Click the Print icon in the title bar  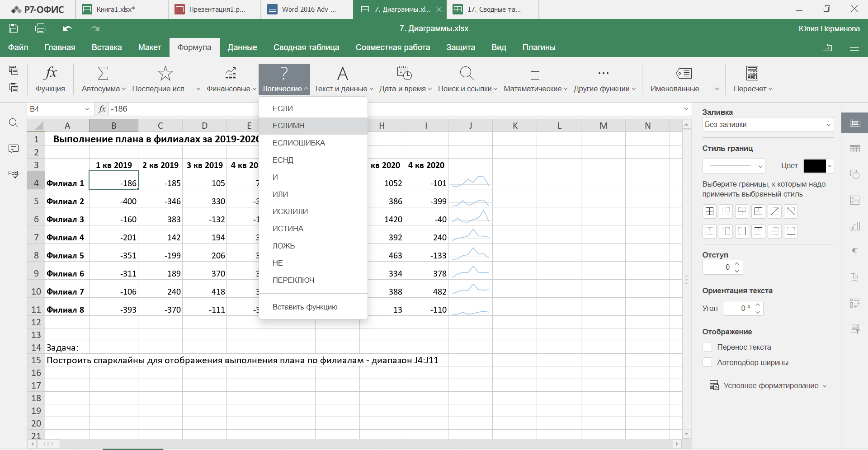(x=41, y=28)
